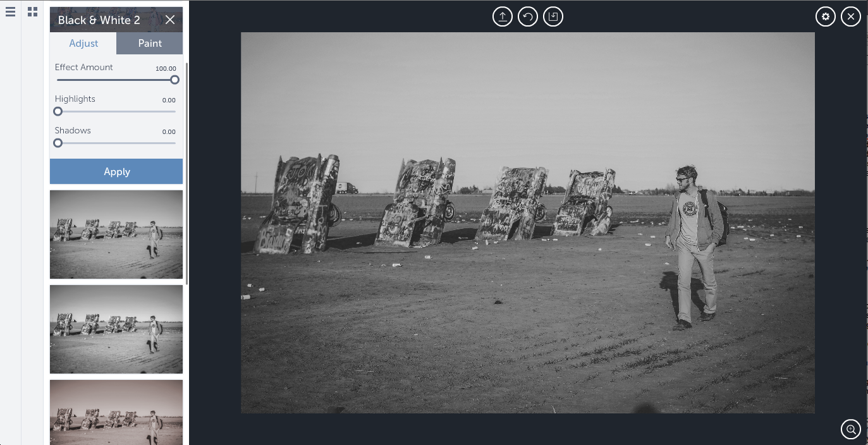
Task: Click the Shadows label
Action: [x=73, y=130]
